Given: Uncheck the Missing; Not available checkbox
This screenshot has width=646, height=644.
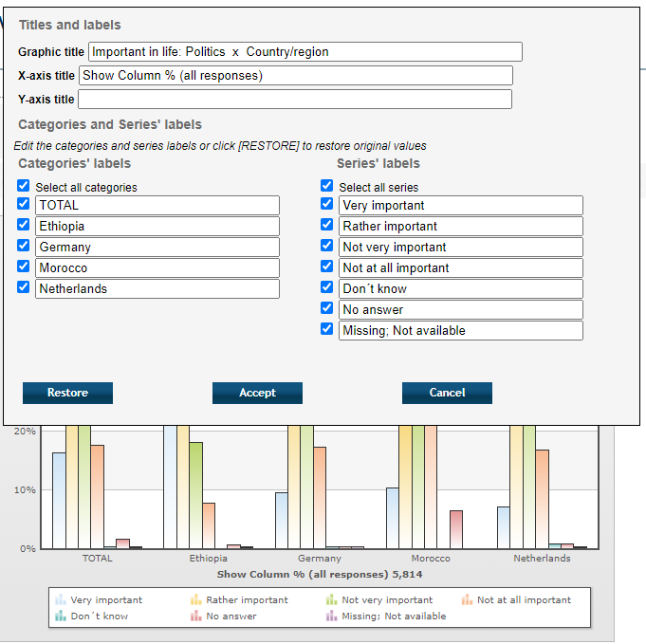Looking at the screenshot, I should (x=326, y=329).
